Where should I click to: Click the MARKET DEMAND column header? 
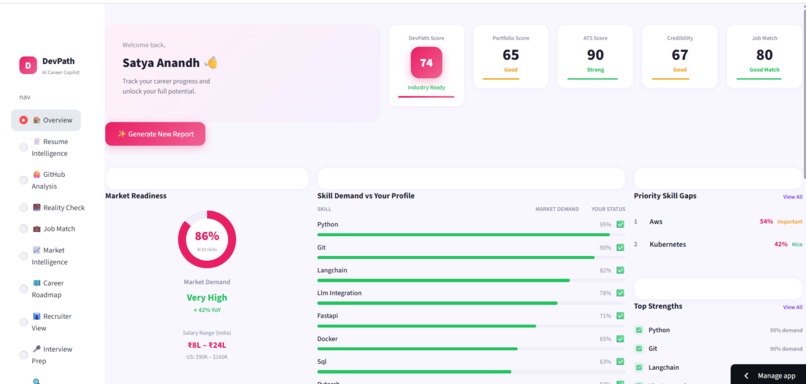[557, 209]
